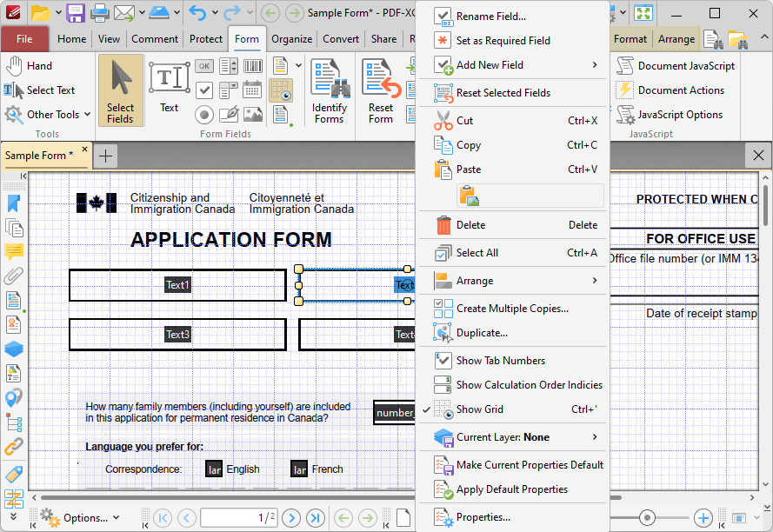The image size is (773, 532).
Task: Click the Reset Form button
Action: pos(381,90)
